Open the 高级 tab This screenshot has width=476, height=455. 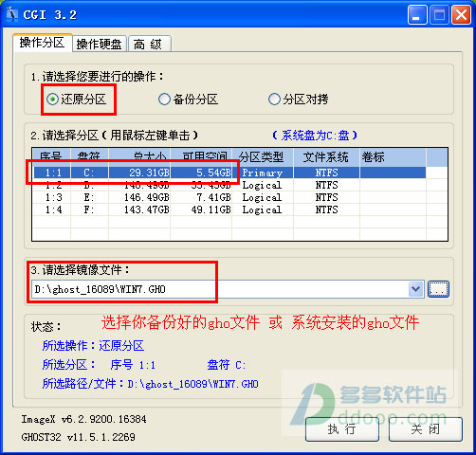[150, 44]
